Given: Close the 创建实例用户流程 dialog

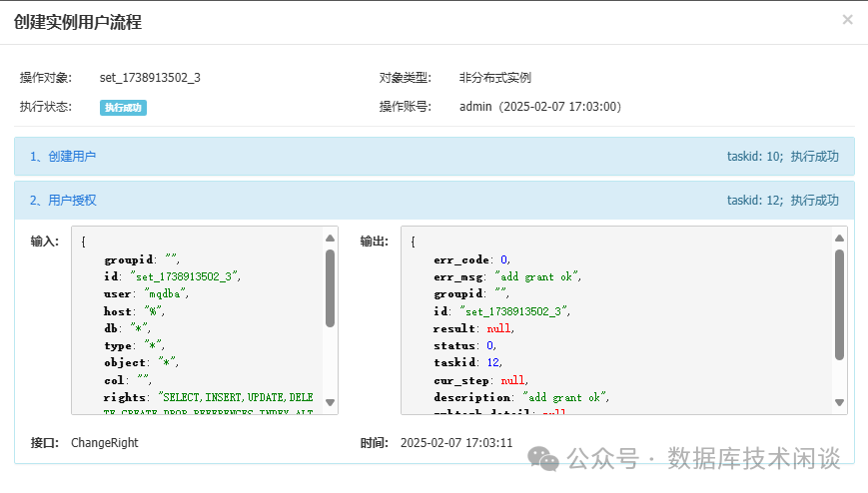Looking at the screenshot, I should click(847, 20).
